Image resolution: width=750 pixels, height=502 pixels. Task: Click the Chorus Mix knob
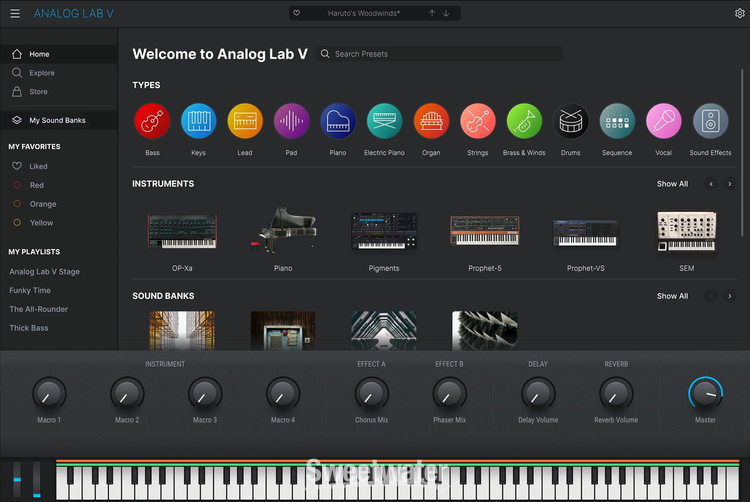[371, 394]
